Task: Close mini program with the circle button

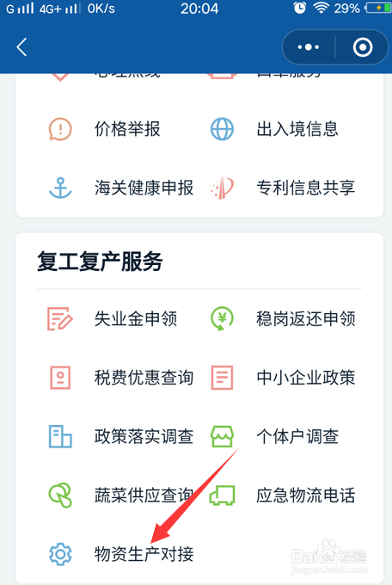Action: 363,47
